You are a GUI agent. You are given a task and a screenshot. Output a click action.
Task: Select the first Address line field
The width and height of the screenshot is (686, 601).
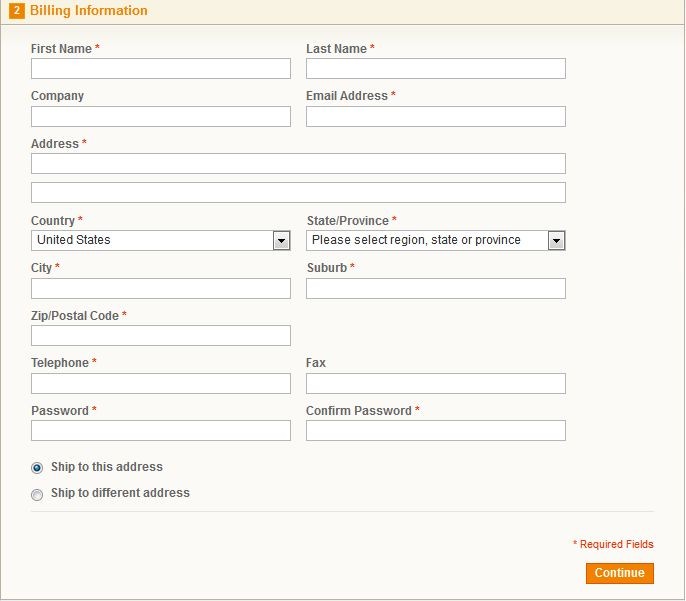pyautogui.click(x=298, y=164)
